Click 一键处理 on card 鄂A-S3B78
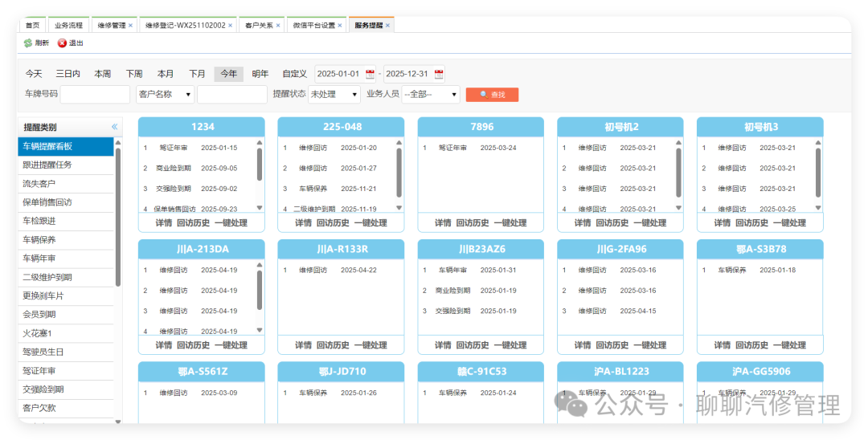 (789, 345)
